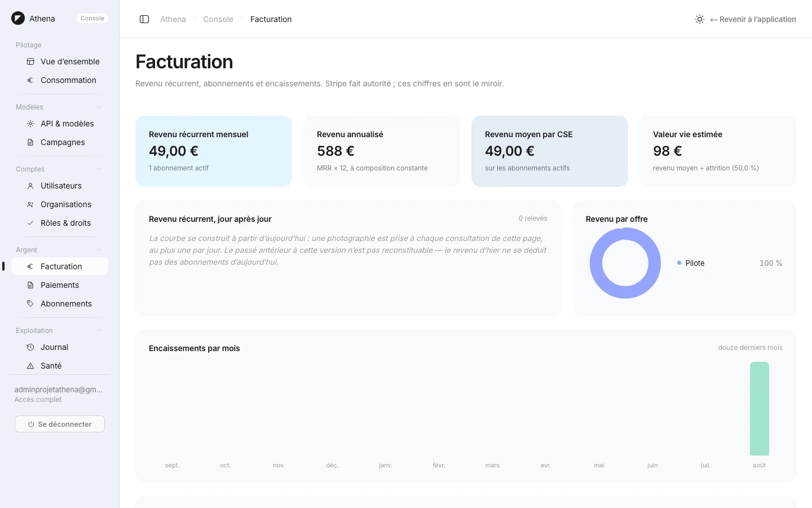812x508 pixels.
Task: Click the Consommation euro icon
Action: (30, 80)
